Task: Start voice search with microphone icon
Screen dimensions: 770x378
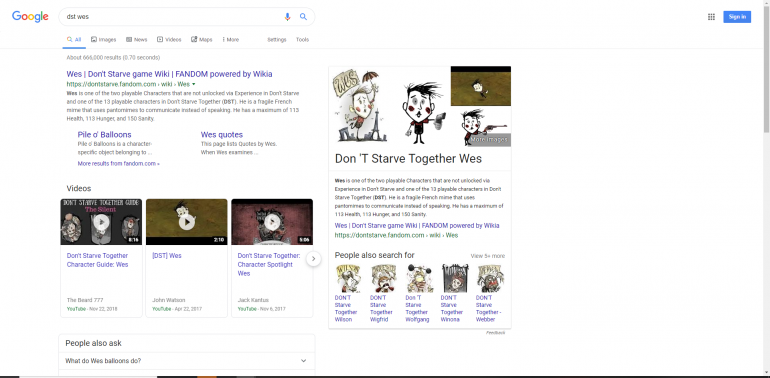Action: [x=287, y=17]
